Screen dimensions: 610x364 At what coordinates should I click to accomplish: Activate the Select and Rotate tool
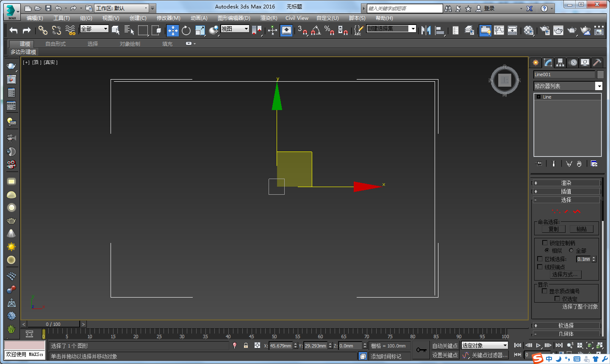click(x=186, y=30)
